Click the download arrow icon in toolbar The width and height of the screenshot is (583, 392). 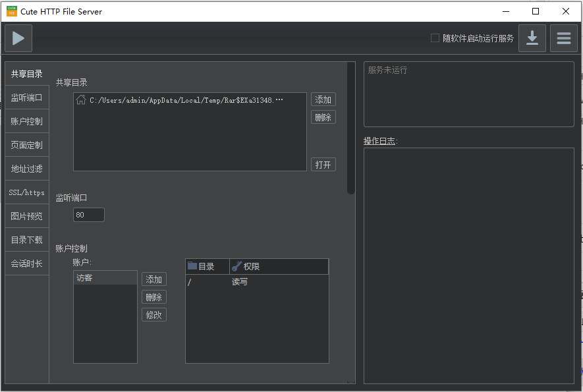click(x=532, y=38)
